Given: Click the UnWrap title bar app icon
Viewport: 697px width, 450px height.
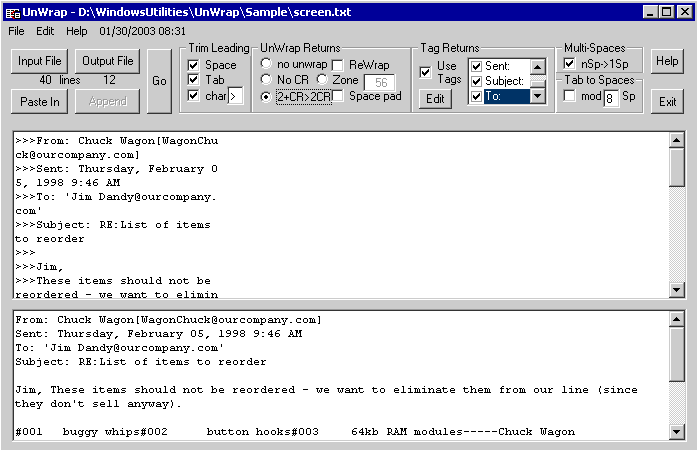Looking at the screenshot, I should [x=13, y=12].
